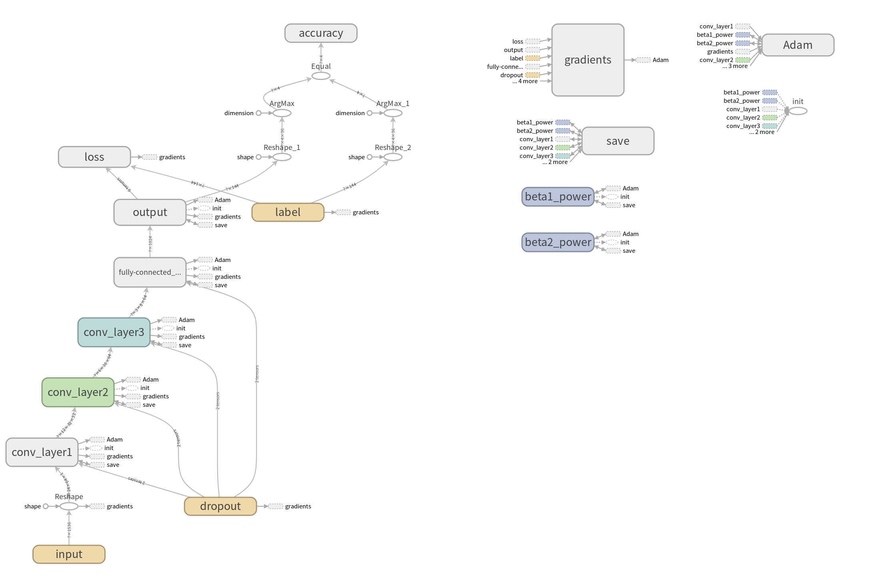The height and width of the screenshot is (588, 876).
Task: Click the standalone init op ellipse
Action: (x=798, y=111)
